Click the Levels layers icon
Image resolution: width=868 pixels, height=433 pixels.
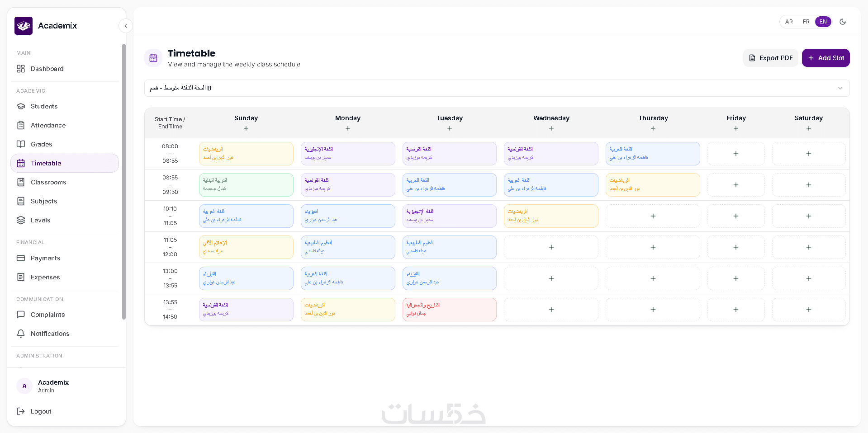coord(21,220)
